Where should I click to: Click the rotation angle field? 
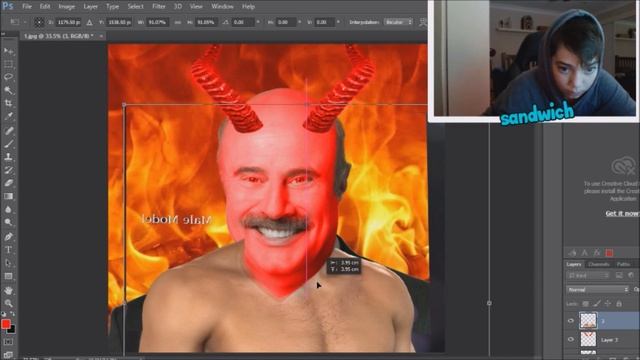[x=242, y=22]
